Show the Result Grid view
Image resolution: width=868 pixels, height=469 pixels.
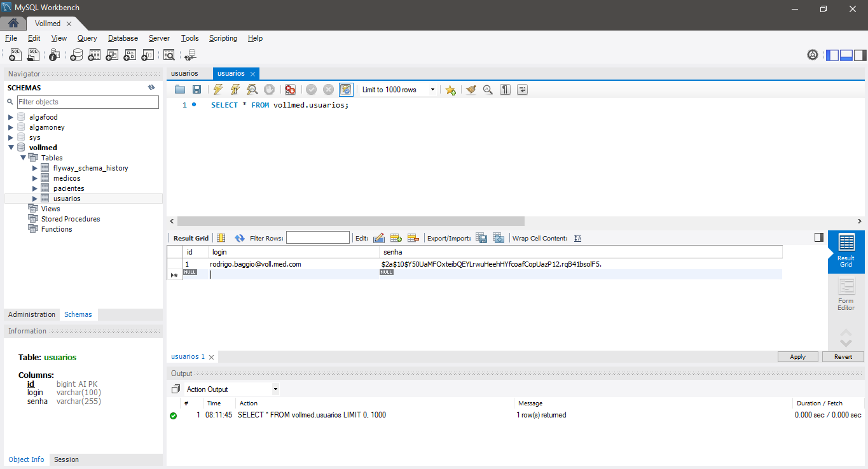[846, 252]
